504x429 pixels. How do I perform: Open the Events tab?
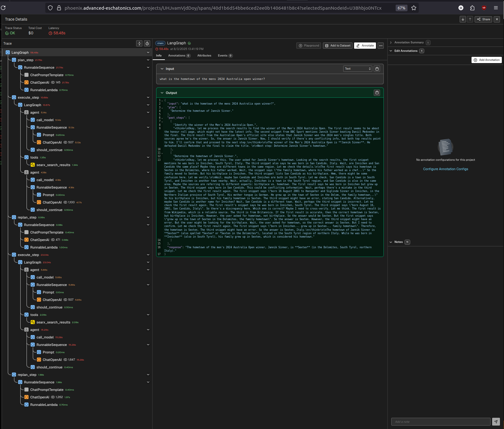pos(223,56)
